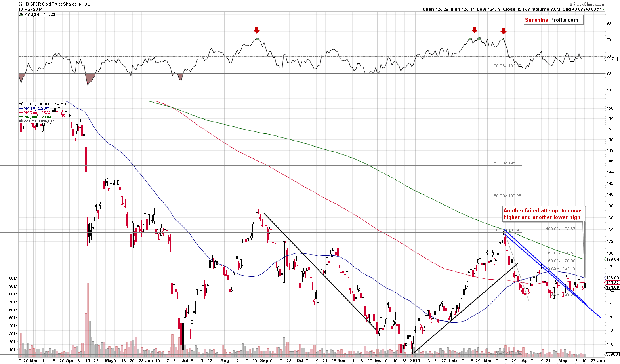Viewport: 620px width, 364px height.
Task: Click the candlestick icon beside GLD (Daily)
Action: [20, 104]
